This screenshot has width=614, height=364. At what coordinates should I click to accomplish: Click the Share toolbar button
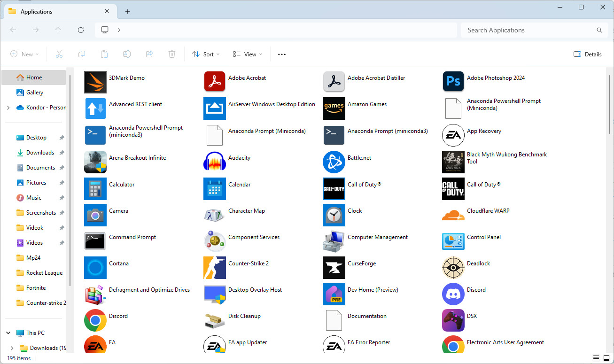[x=149, y=54]
